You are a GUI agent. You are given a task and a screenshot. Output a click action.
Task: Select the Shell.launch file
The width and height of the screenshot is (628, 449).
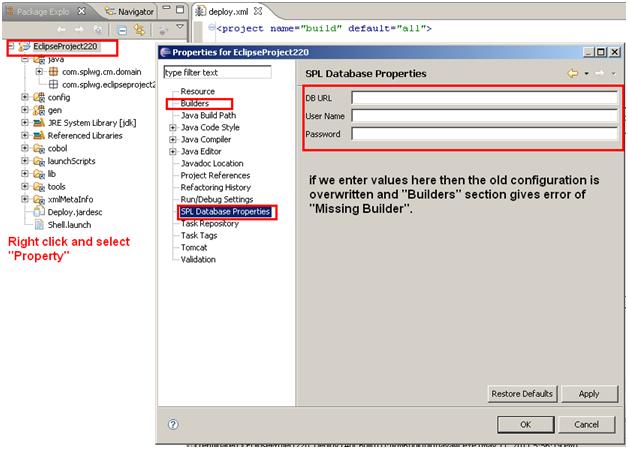pos(69,225)
